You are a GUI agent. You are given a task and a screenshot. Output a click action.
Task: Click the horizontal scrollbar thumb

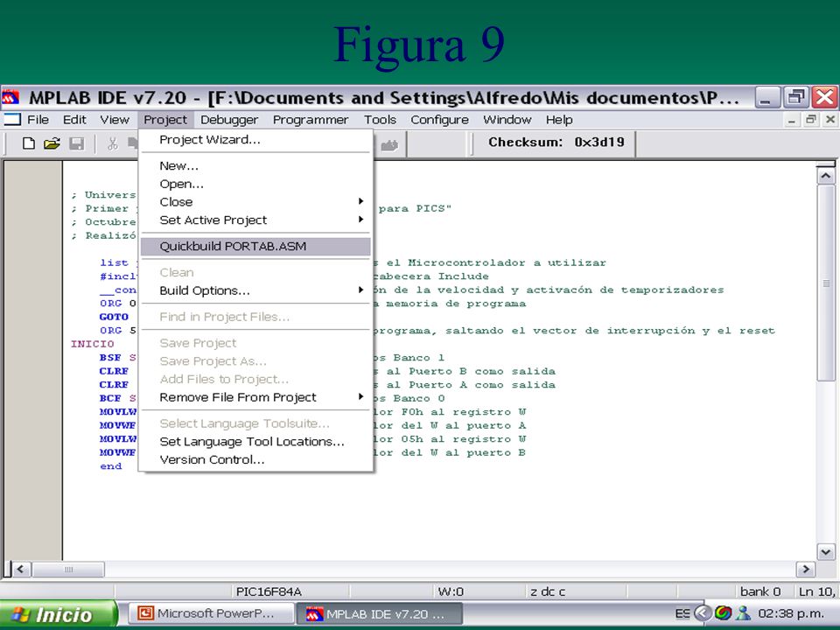[x=68, y=569]
